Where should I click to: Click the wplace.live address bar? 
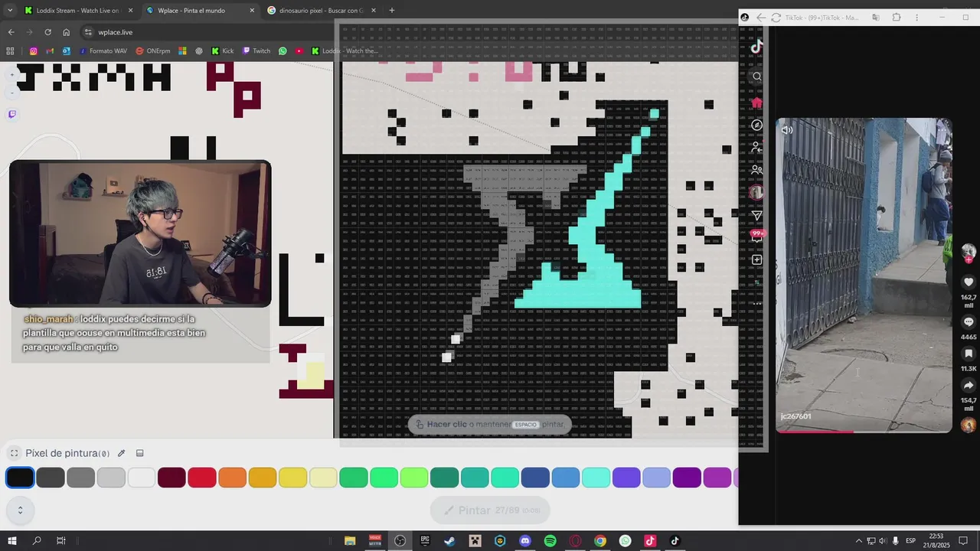pyautogui.click(x=207, y=32)
